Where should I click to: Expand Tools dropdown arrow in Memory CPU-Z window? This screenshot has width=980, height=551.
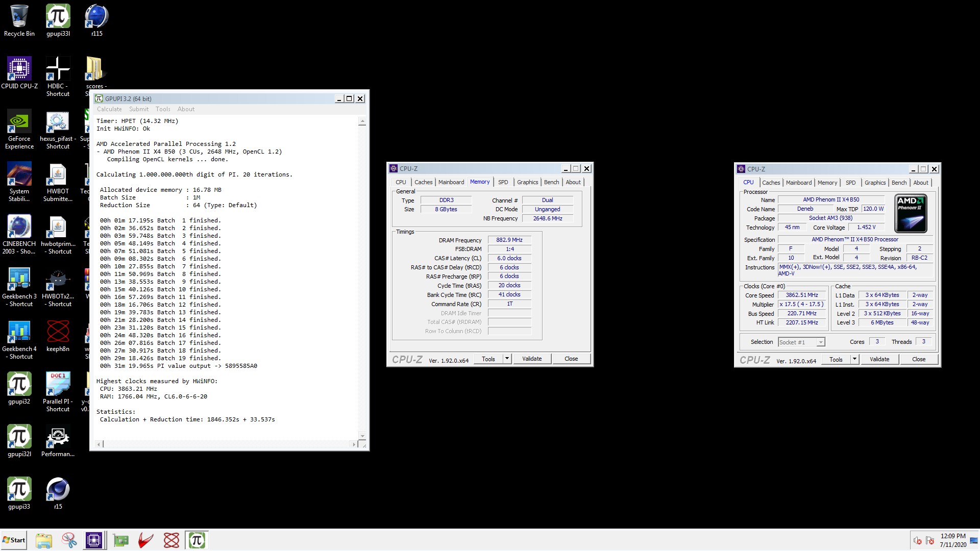click(x=507, y=359)
